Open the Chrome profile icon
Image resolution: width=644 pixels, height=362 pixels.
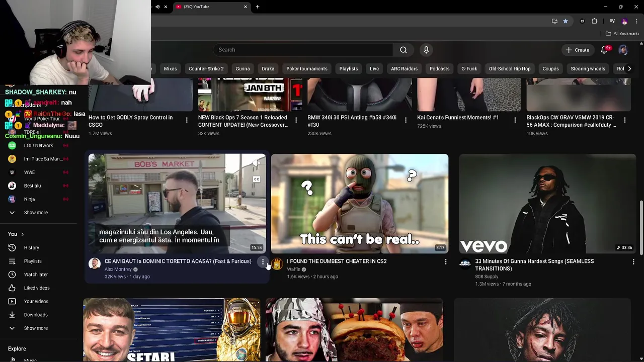click(x=624, y=21)
